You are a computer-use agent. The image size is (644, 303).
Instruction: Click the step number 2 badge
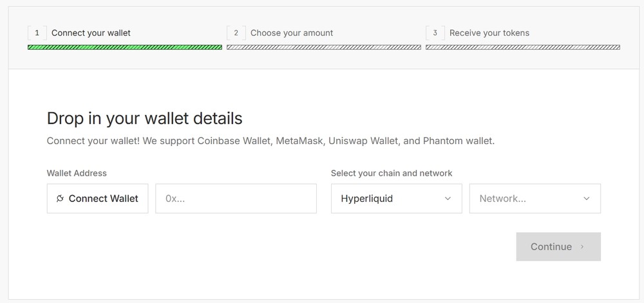[x=236, y=33]
